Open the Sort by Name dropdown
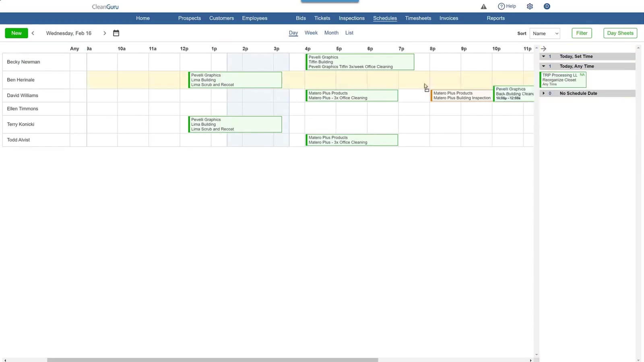 click(x=545, y=33)
